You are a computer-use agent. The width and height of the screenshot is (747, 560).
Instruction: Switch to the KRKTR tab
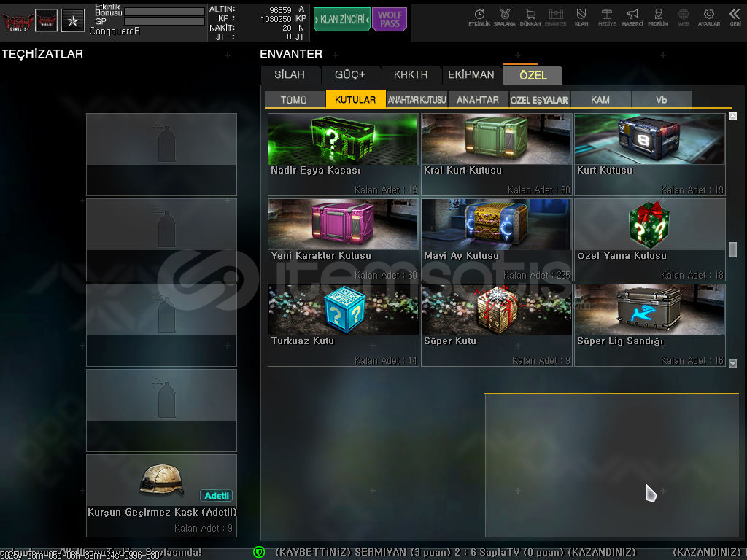[x=411, y=75]
